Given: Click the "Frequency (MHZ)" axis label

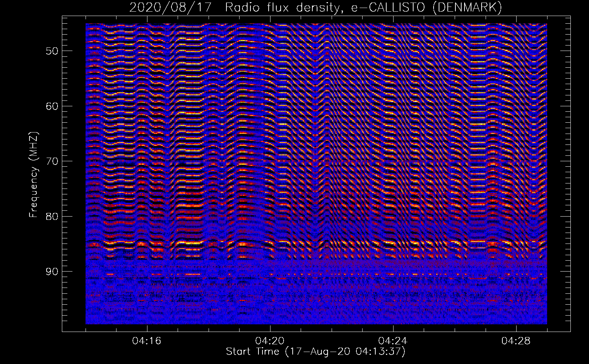Looking at the screenshot, I should tap(33, 175).
